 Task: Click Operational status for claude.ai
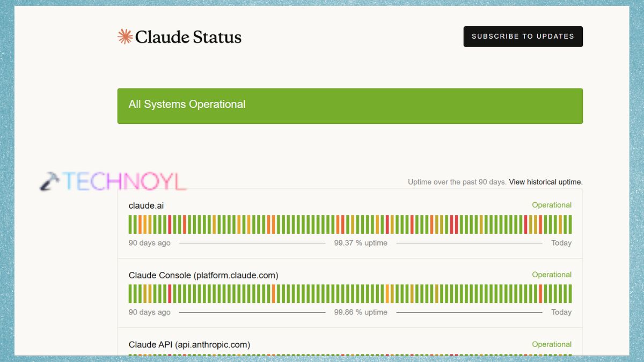552,205
